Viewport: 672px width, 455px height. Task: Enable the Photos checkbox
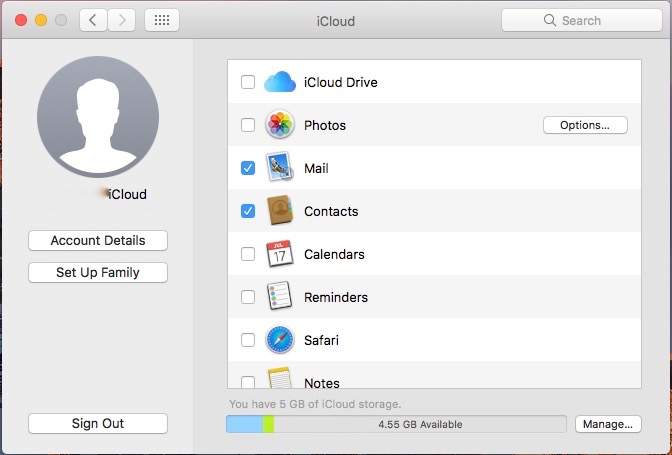[x=248, y=125]
